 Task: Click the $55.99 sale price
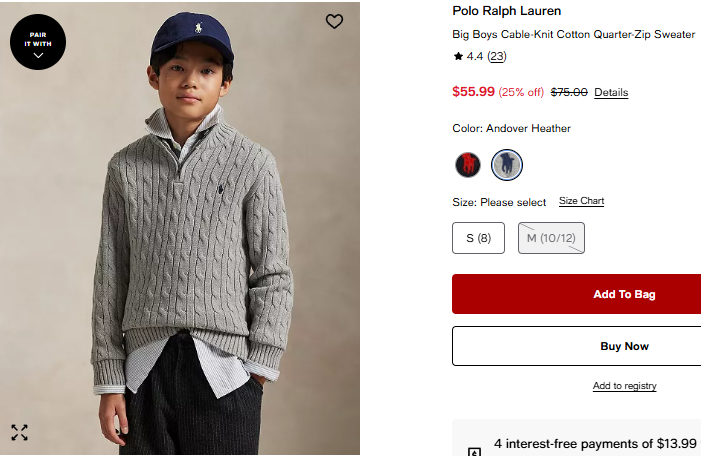coord(473,92)
